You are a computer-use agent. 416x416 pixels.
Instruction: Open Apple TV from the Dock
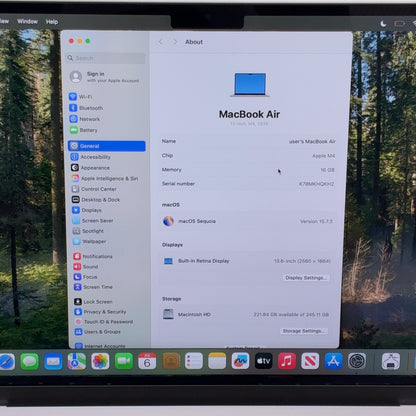(x=264, y=361)
